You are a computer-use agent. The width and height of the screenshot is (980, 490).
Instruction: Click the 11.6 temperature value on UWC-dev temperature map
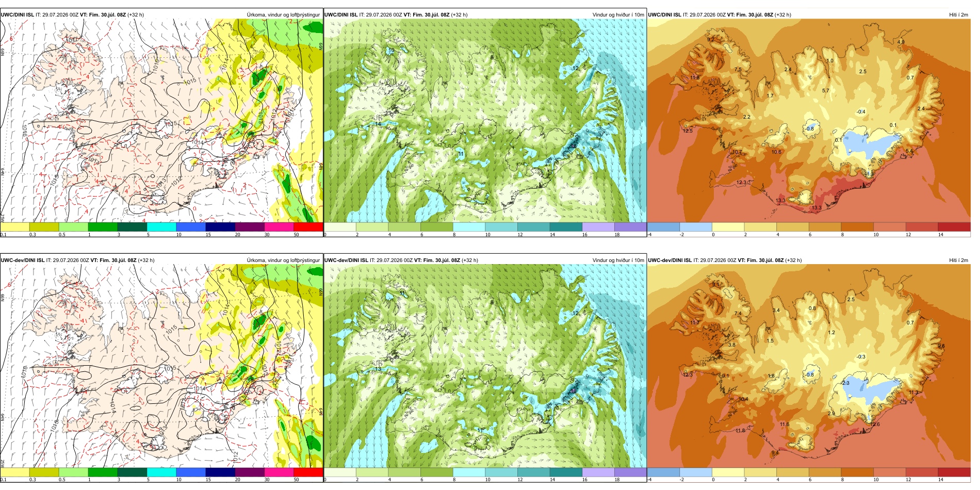click(785, 424)
